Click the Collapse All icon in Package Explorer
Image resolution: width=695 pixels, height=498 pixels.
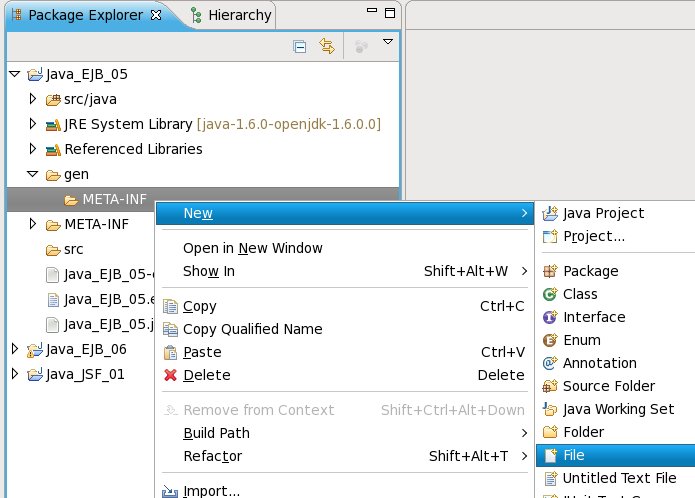tap(299, 46)
